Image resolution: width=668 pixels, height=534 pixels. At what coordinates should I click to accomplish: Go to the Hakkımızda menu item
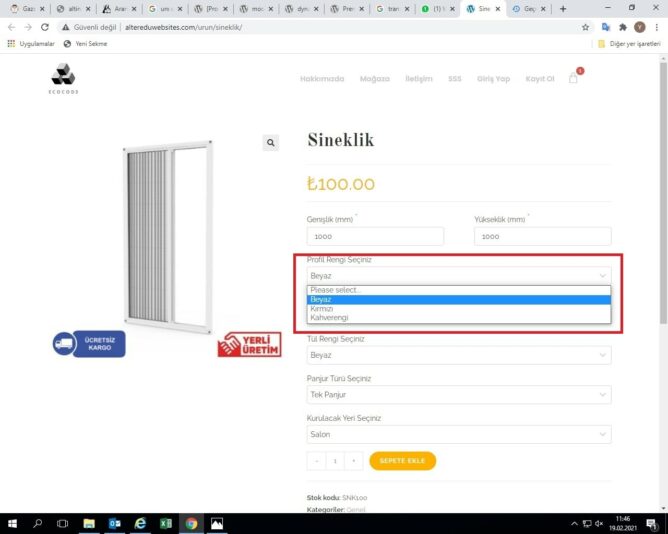(322, 78)
